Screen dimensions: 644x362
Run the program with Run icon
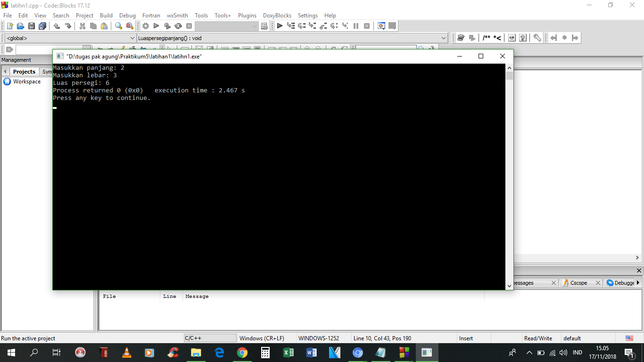pyautogui.click(x=157, y=26)
